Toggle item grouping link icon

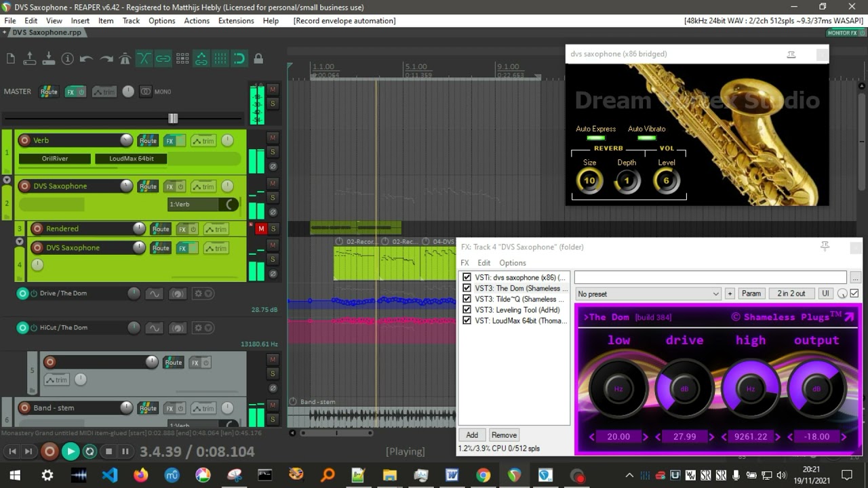click(x=163, y=59)
